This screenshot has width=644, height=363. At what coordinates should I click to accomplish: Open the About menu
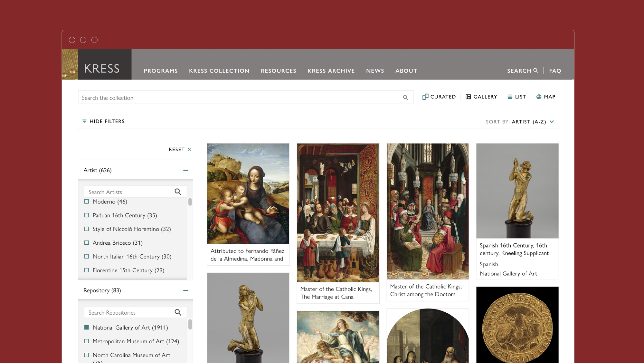point(406,71)
